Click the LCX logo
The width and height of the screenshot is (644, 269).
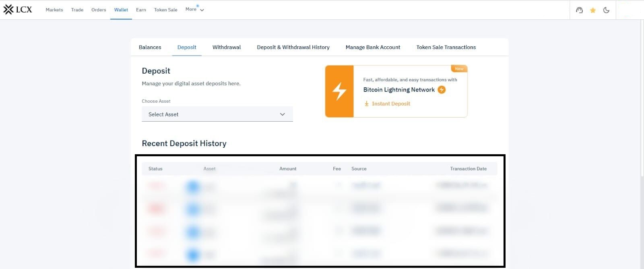coord(18,10)
